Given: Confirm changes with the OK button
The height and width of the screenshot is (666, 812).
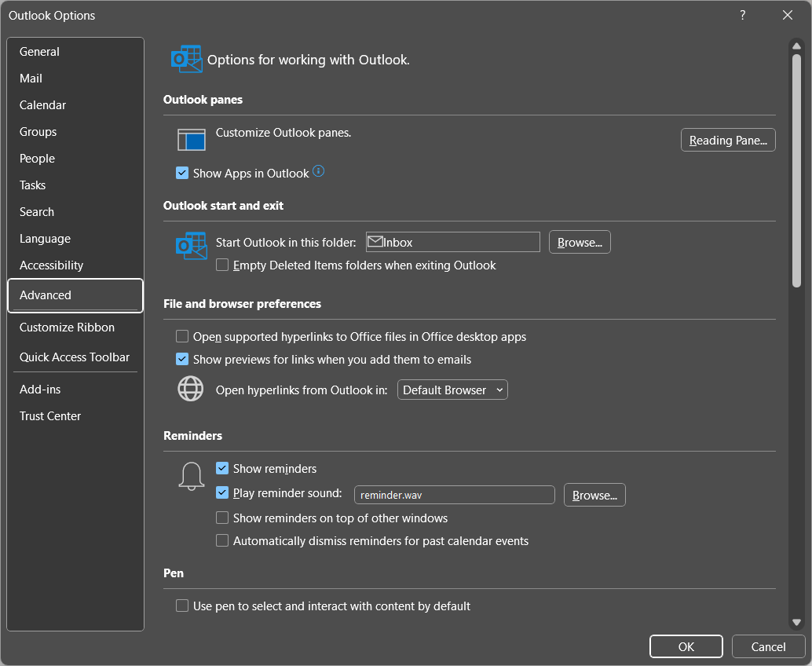Looking at the screenshot, I should [x=686, y=646].
